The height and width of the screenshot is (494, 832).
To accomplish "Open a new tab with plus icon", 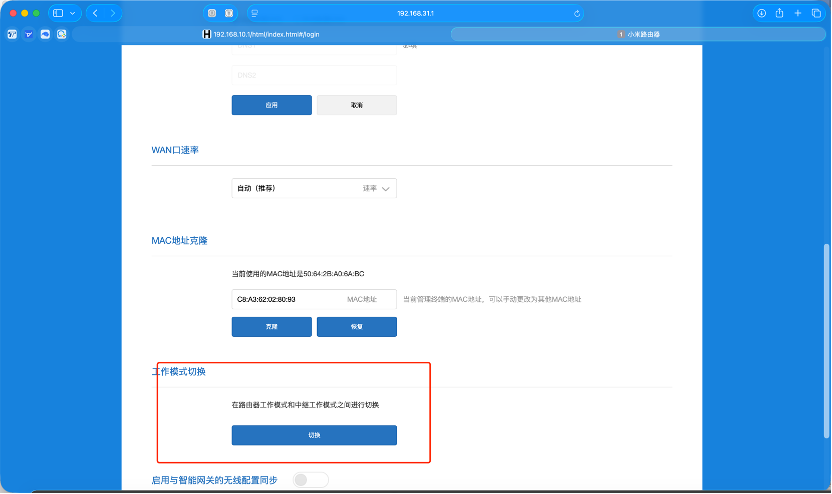I will [798, 13].
